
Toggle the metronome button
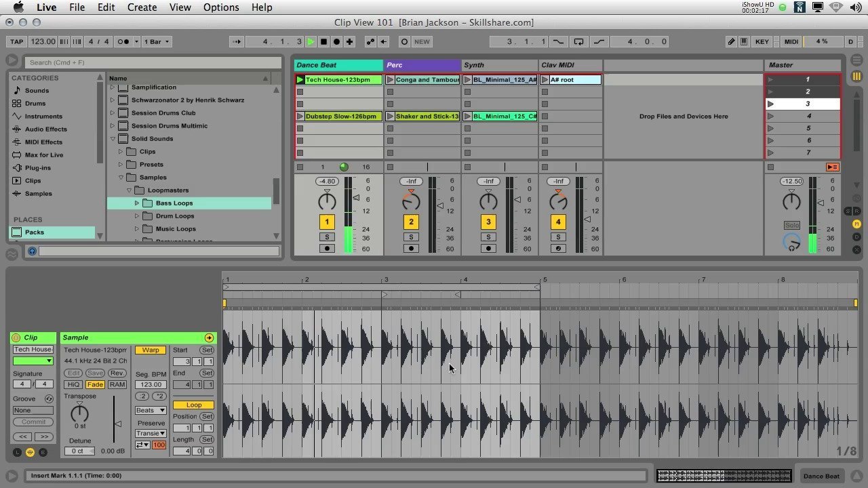(x=121, y=41)
